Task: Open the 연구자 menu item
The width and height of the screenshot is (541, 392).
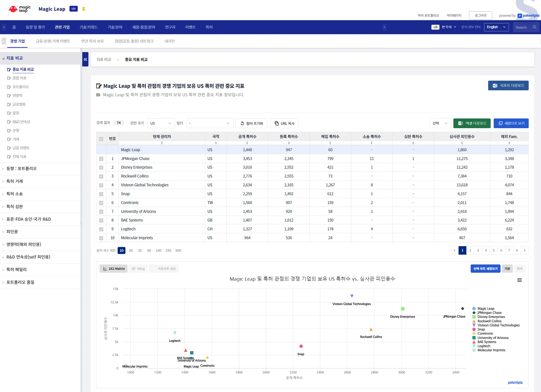Action: point(170,27)
